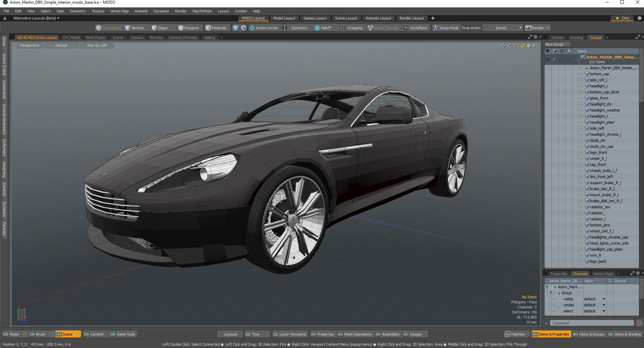The image size is (644, 348).
Task: Toggle render camera for Aston_Martin group
Action: (555, 59)
